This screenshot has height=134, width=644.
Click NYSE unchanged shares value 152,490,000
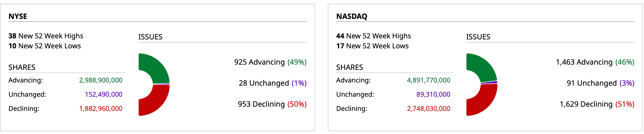click(104, 94)
